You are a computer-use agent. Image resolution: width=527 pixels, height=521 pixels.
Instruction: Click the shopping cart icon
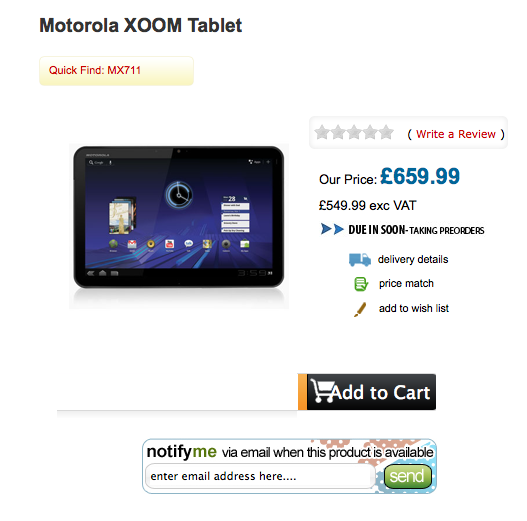coord(322,391)
